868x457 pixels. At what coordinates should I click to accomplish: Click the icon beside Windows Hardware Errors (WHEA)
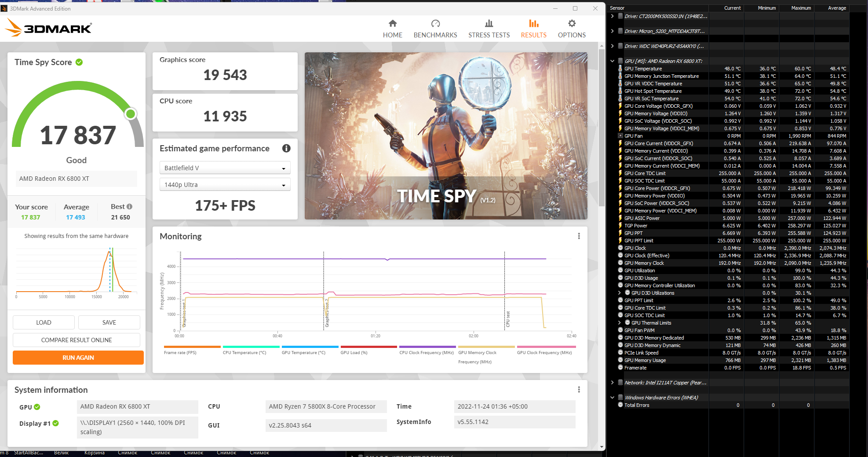pos(620,398)
